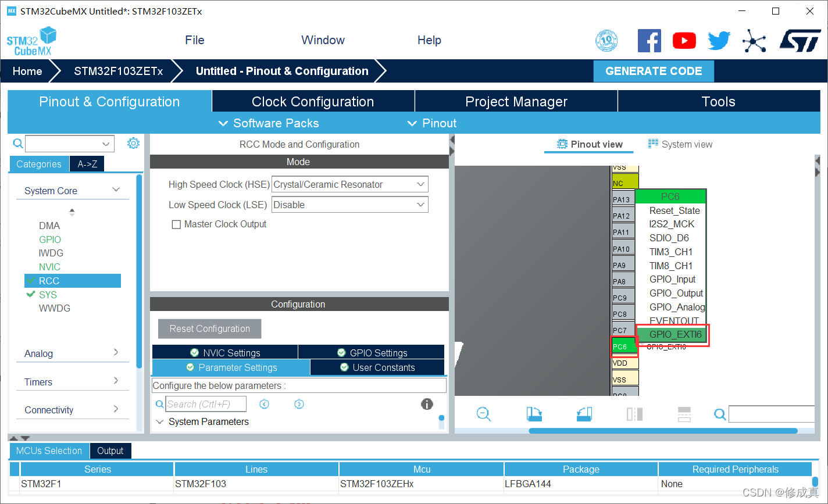The width and height of the screenshot is (828, 504).
Task: Switch to the Tools tab
Action: point(719,102)
